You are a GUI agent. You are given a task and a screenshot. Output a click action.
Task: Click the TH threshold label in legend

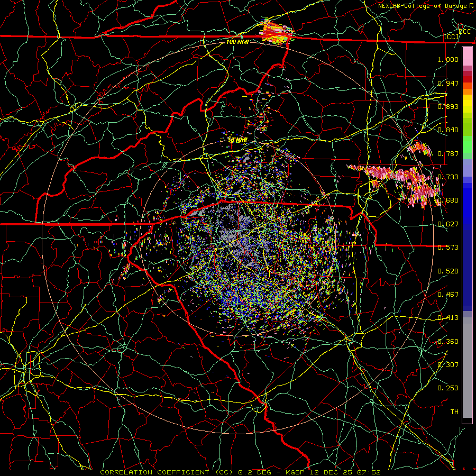click(454, 412)
